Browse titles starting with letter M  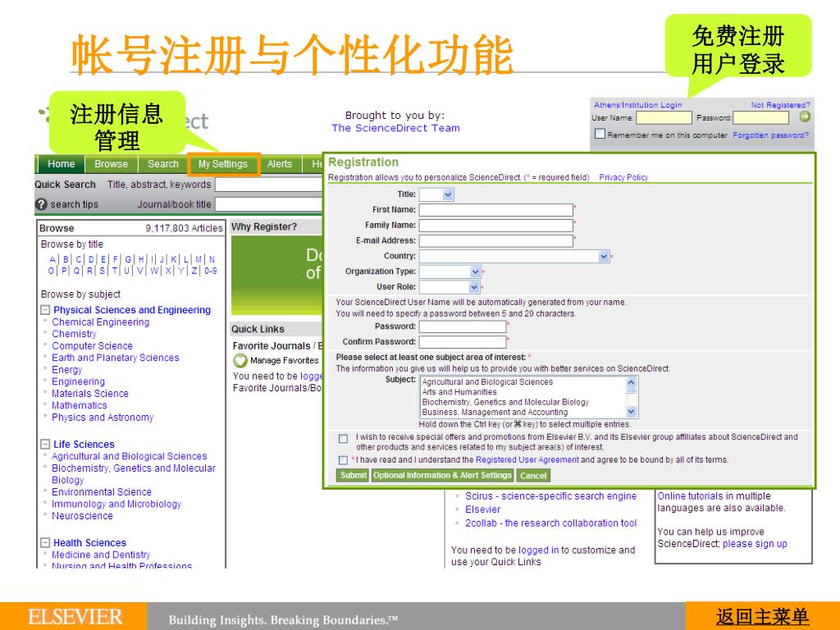point(199,259)
